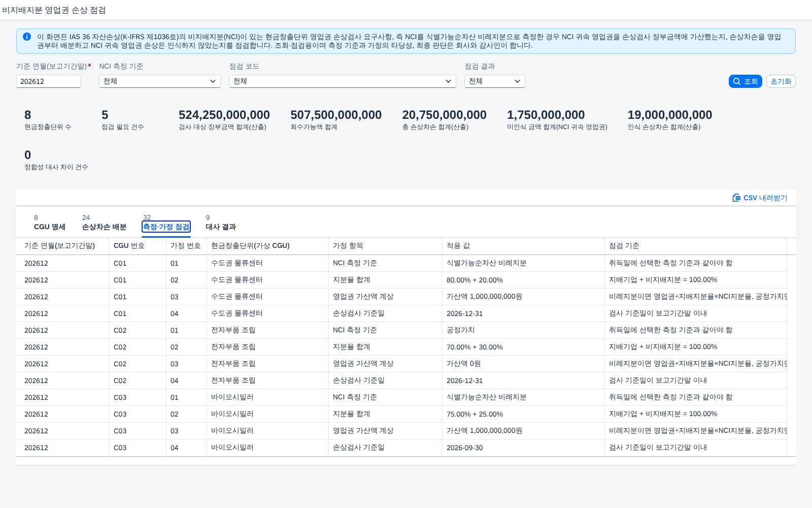The width and height of the screenshot is (812, 508).
Task: Click the 507,500,000,000 회수가능액 value
Action: pyautogui.click(x=336, y=115)
